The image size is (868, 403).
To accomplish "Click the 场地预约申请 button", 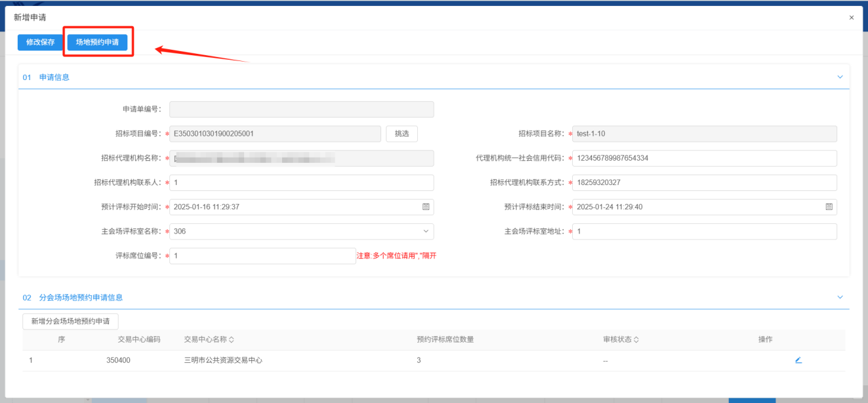I will point(97,42).
